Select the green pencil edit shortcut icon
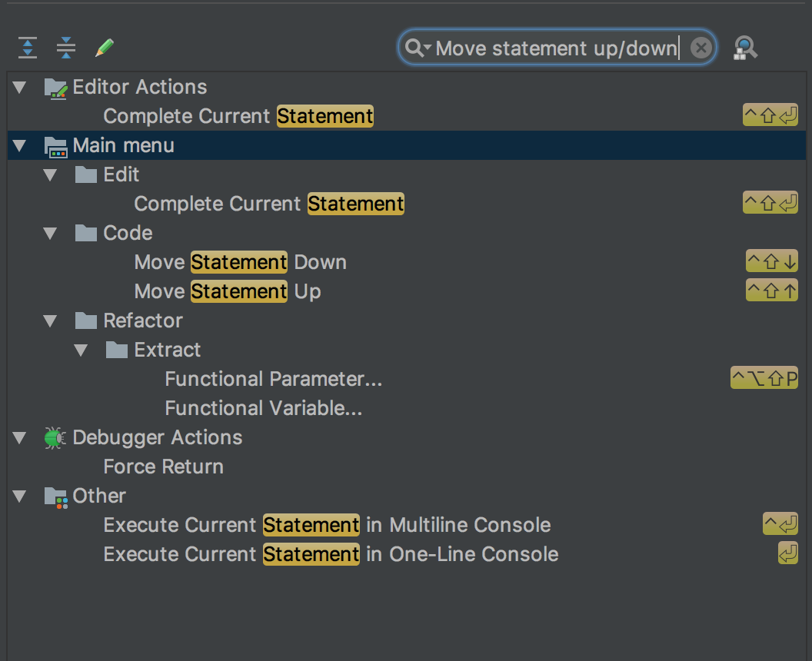The width and height of the screenshot is (812, 661). (x=105, y=47)
